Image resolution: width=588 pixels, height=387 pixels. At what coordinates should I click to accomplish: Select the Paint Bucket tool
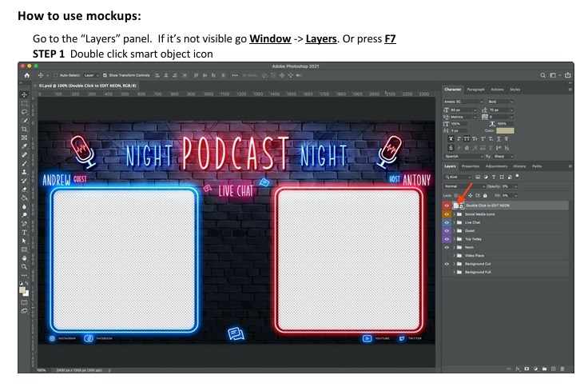(x=25, y=197)
